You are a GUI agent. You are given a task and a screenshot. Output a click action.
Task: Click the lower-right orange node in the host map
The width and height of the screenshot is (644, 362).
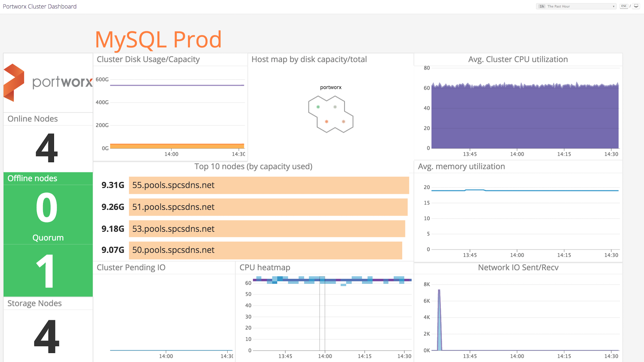pyautogui.click(x=343, y=122)
